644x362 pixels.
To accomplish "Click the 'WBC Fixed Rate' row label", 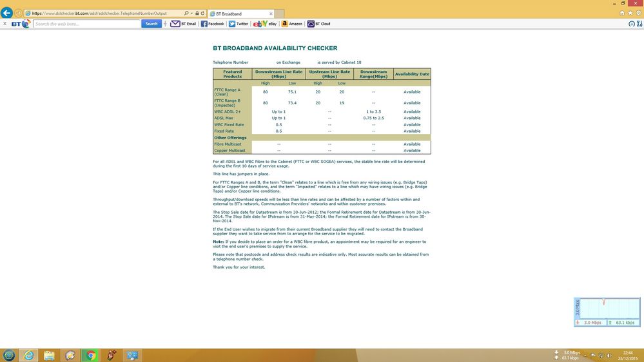I will [229, 125].
